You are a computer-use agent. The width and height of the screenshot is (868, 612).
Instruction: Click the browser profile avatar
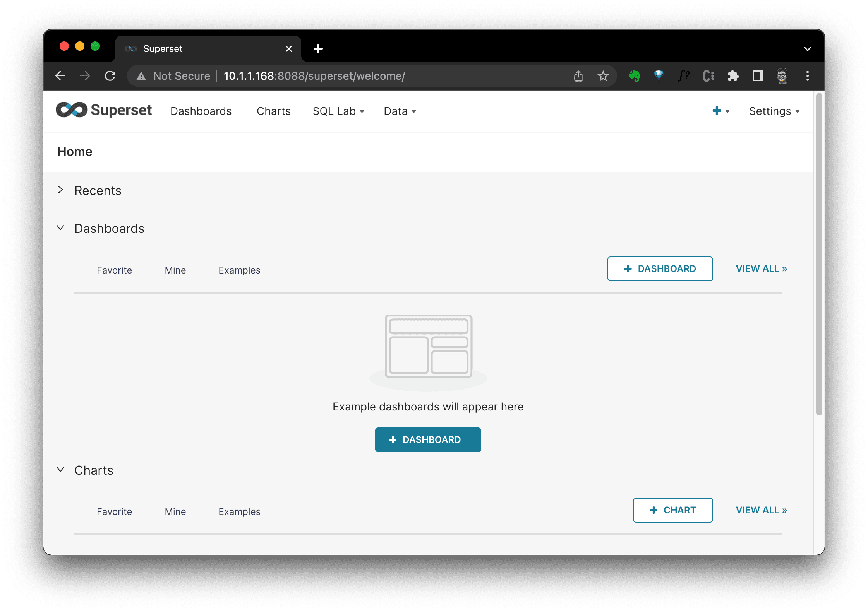tap(782, 76)
